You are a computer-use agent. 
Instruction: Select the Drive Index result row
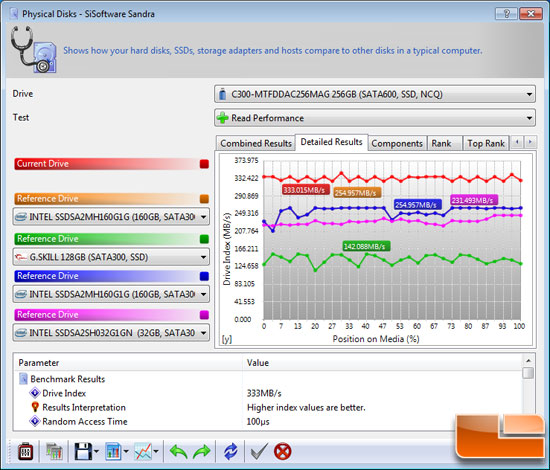(x=268, y=393)
